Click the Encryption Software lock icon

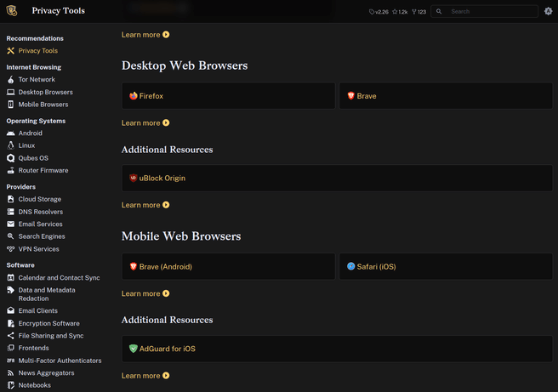pyautogui.click(x=11, y=323)
